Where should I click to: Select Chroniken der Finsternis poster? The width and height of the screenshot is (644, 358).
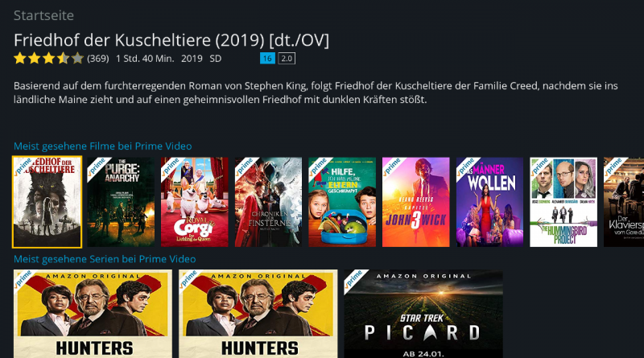coord(268,202)
